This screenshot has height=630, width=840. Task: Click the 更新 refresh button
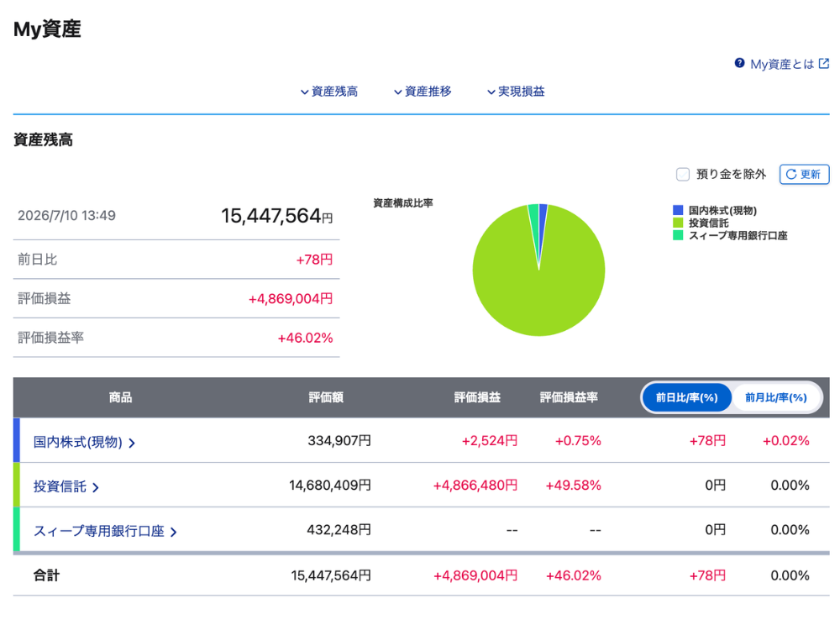click(804, 174)
